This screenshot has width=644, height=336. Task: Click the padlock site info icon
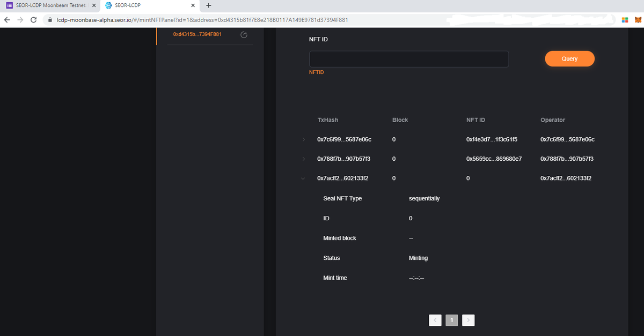tap(50, 20)
